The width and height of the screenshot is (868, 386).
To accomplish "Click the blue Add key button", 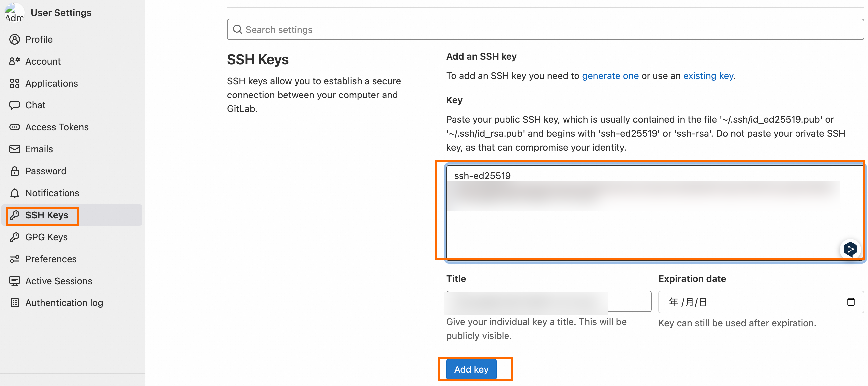I will (x=471, y=369).
